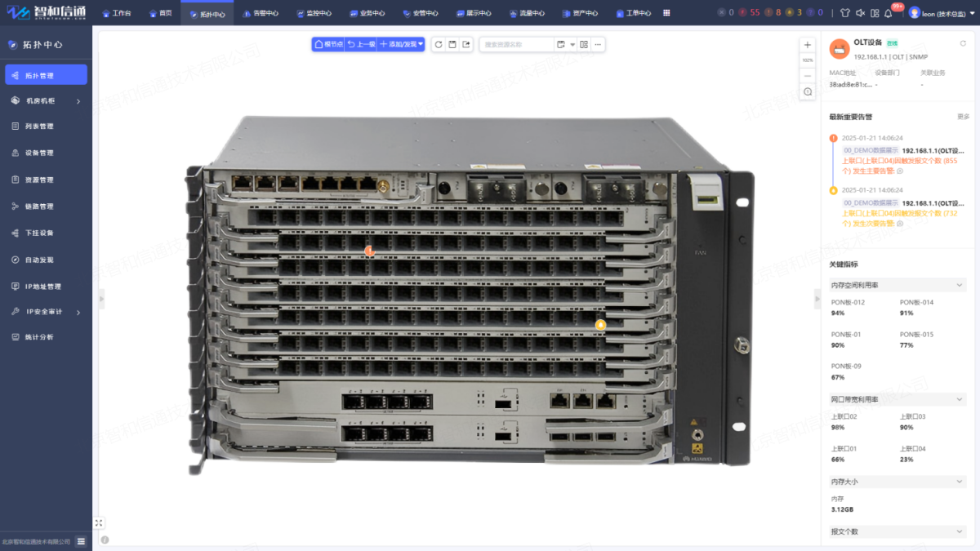Switch to the 流量中心 tab
The height and width of the screenshot is (551, 980).
(x=526, y=13)
